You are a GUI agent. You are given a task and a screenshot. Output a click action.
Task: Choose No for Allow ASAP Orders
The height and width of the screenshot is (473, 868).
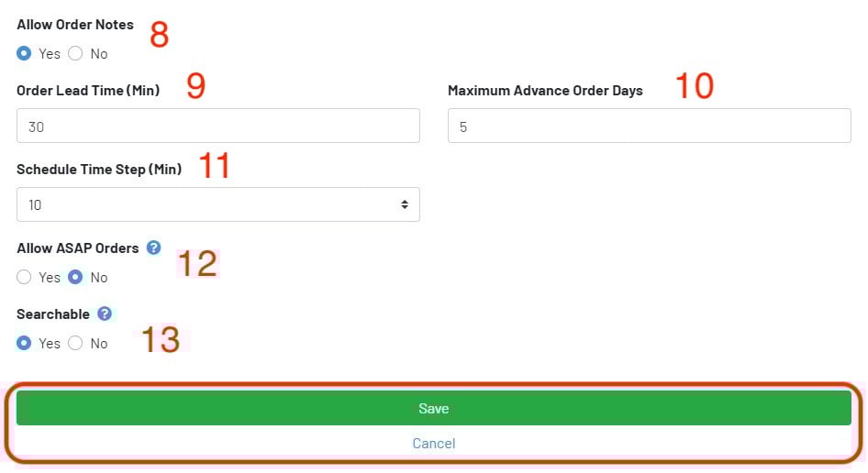[75, 277]
